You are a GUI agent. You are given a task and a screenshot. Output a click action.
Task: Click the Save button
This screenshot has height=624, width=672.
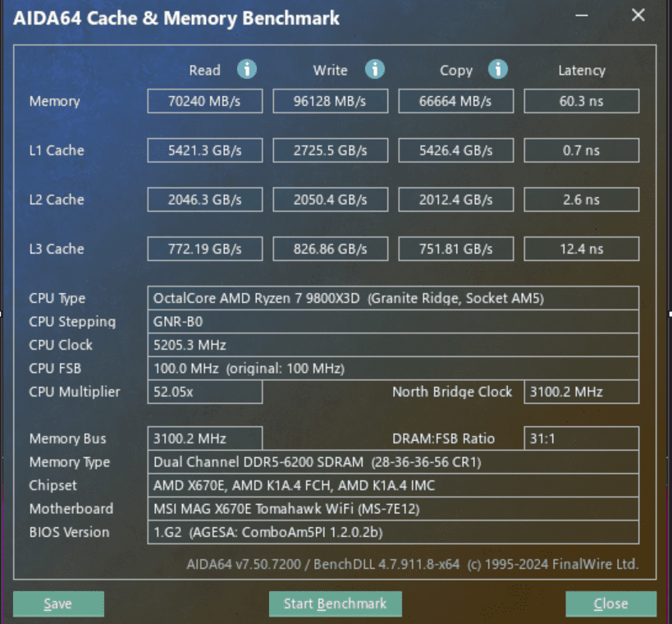(59, 603)
